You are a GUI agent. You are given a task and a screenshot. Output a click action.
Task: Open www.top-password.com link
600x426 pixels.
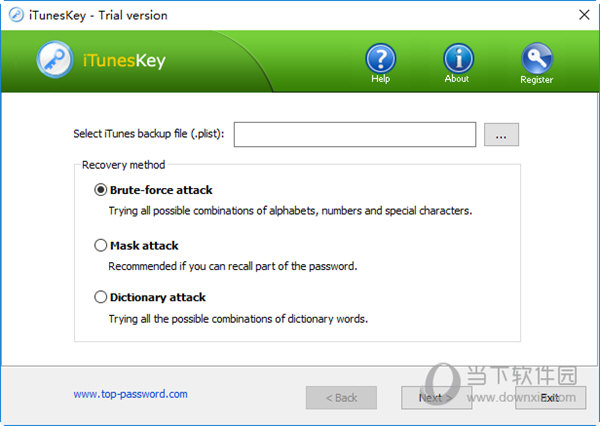(x=130, y=394)
